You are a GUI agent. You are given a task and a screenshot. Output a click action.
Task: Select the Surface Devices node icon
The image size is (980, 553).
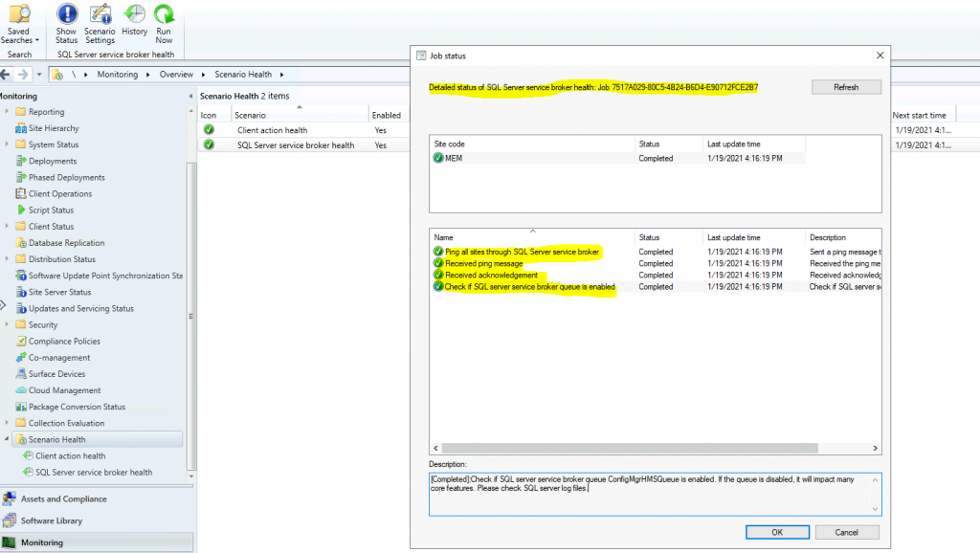21,374
